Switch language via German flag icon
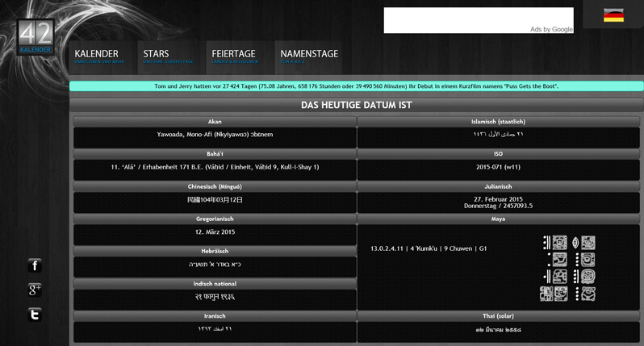Viewport: 644px width, 346px height. click(x=613, y=15)
